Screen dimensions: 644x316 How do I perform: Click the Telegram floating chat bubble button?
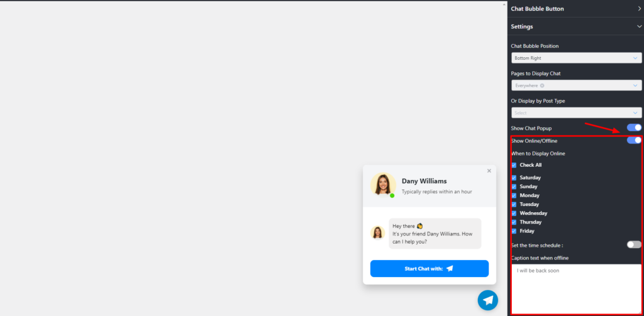point(487,300)
